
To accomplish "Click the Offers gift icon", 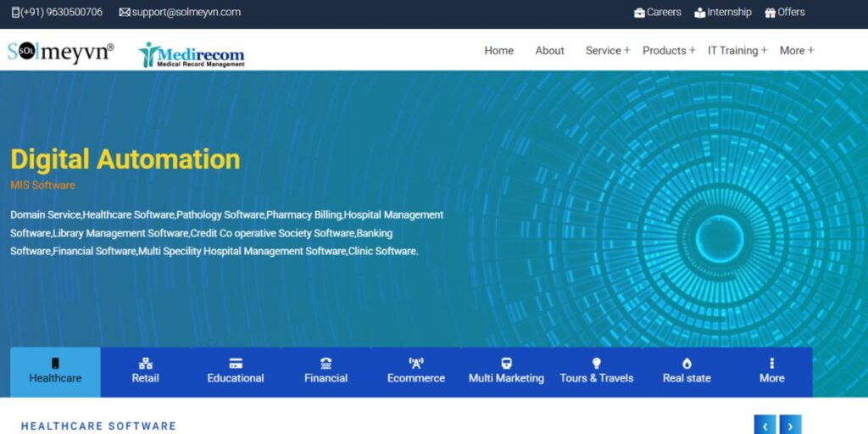I will click(x=770, y=13).
